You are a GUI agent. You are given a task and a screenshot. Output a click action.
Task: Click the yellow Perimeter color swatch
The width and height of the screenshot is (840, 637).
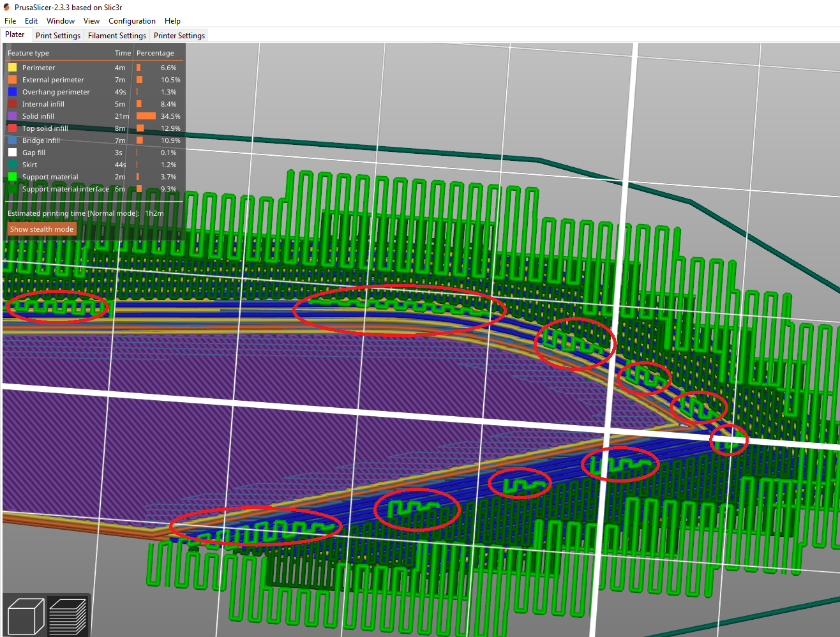click(12, 68)
